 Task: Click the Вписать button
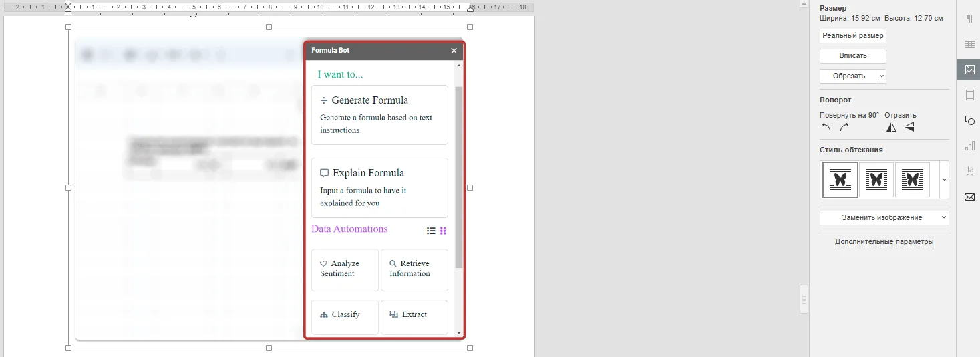[x=852, y=56]
